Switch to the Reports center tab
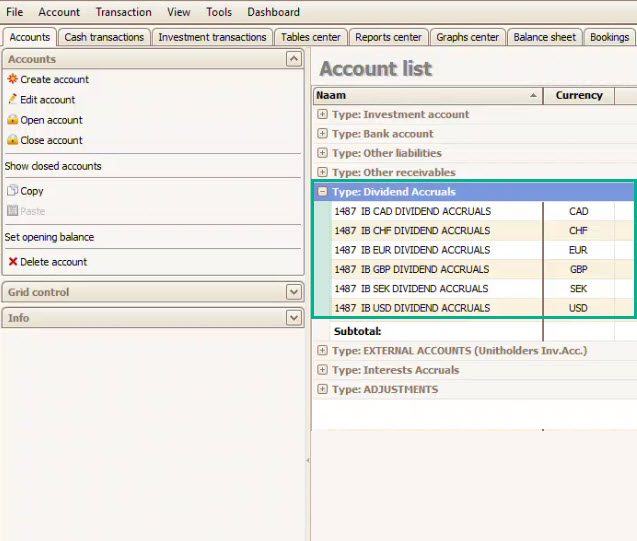This screenshot has width=637, height=541. point(388,37)
